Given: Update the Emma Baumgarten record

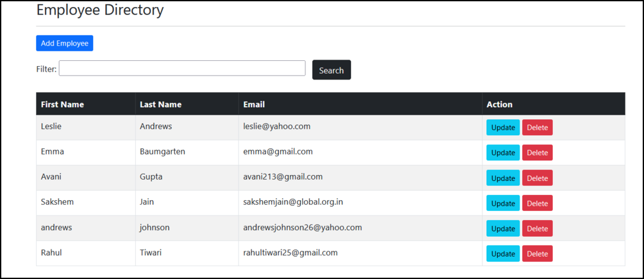Looking at the screenshot, I should coord(503,153).
